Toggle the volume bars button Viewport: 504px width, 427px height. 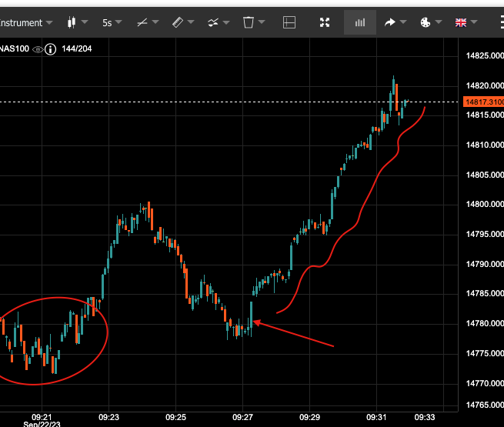[360, 22]
